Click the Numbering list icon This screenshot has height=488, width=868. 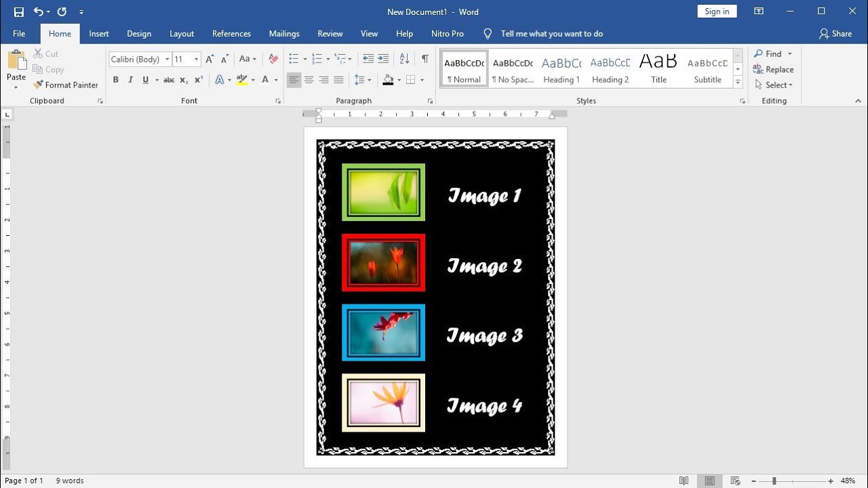tap(317, 59)
